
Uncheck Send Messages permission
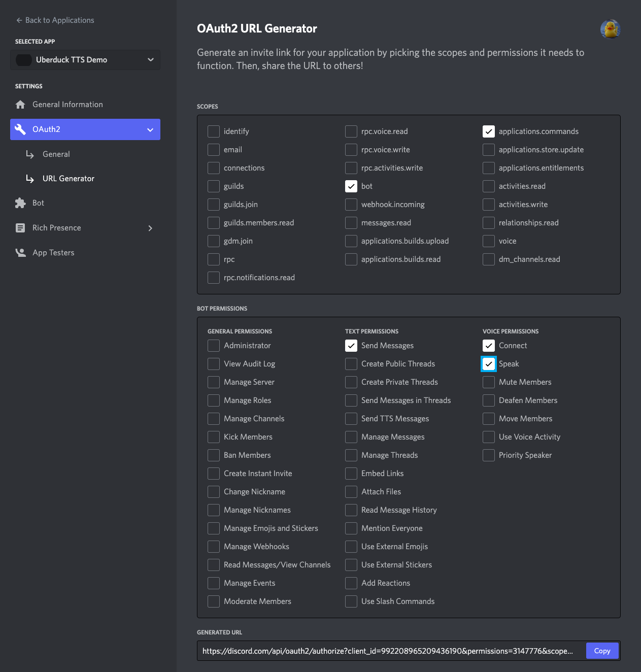click(351, 346)
